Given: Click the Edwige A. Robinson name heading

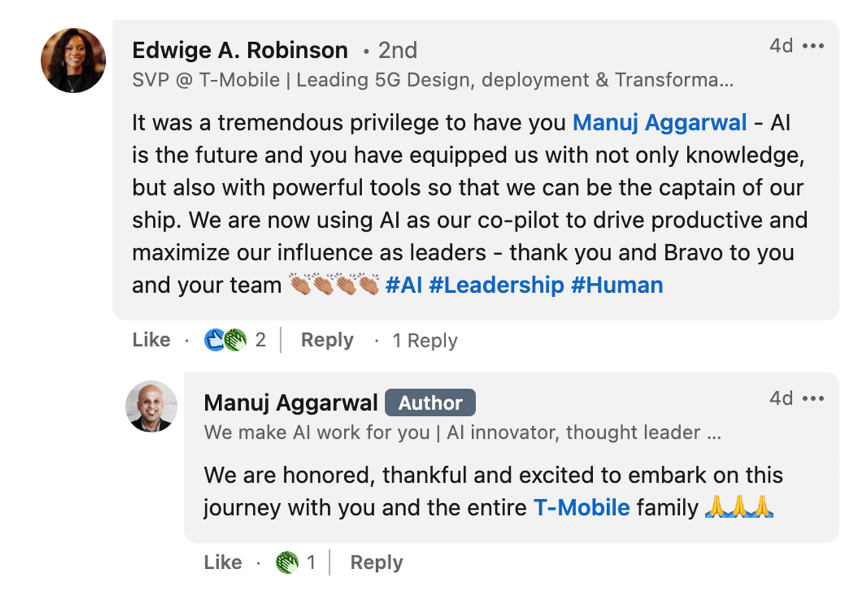Looking at the screenshot, I should (240, 50).
